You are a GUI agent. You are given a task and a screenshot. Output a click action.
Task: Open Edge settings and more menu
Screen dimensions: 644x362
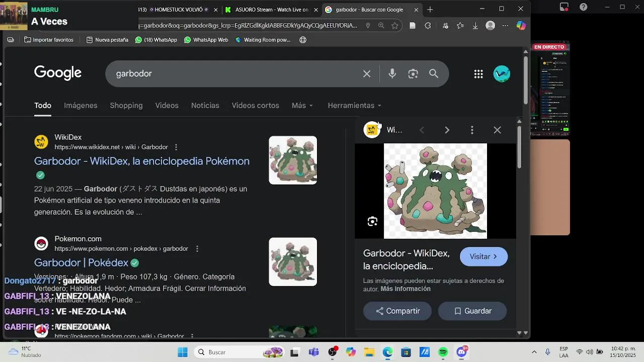click(x=506, y=26)
